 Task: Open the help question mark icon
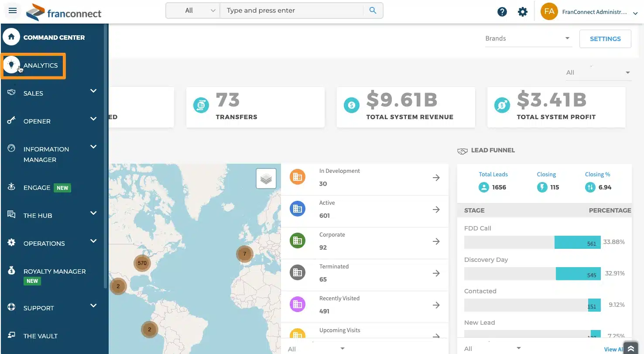(x=502, y=12)
